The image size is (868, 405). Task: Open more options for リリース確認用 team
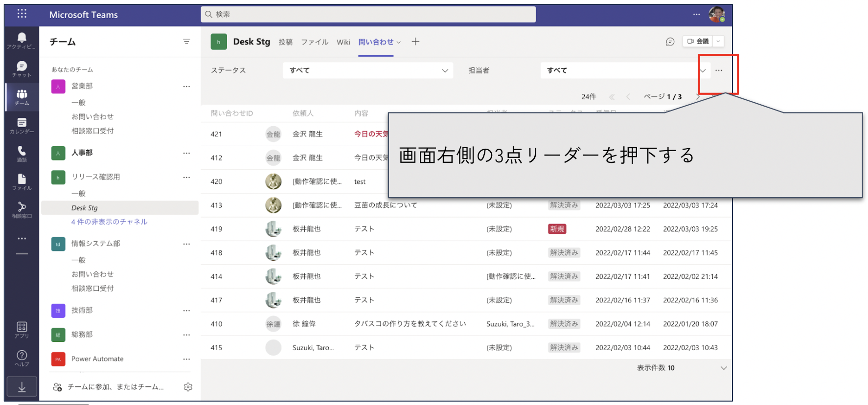[x=186, y=177]
